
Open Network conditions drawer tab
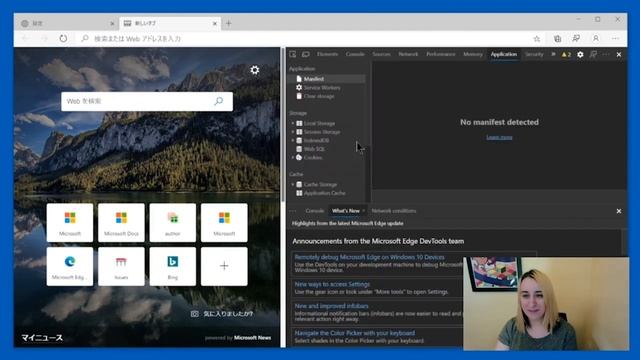[394, 211]
